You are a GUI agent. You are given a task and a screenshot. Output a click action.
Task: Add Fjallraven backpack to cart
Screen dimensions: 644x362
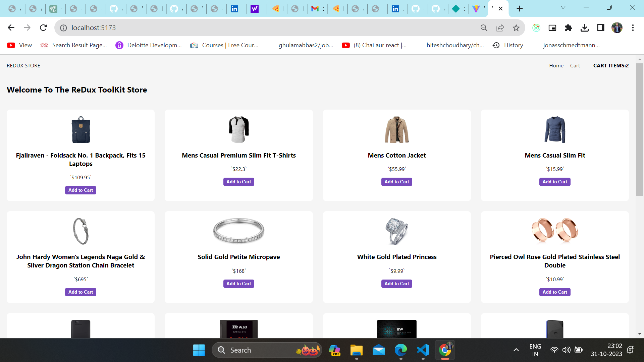(x=80, y=190)
